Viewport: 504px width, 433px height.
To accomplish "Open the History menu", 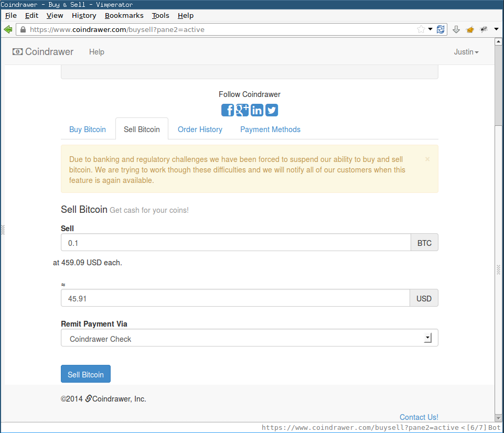I will tap(84, 15).
